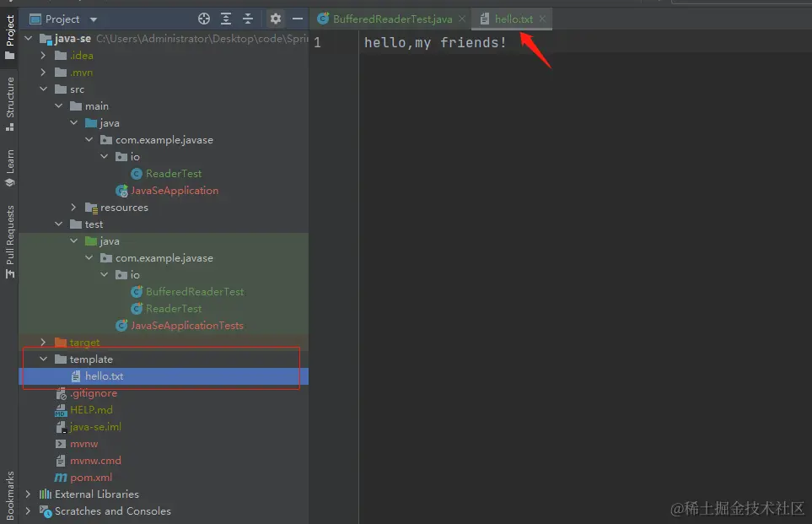Select the resources folder row

[x=164, y=208]
